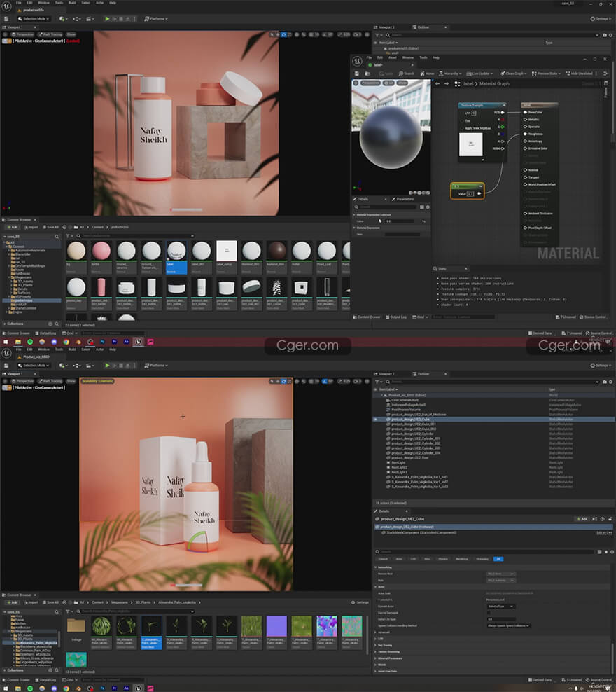The height and width of the screenshot is (692, 616).
Task: Open the Spawn Collision Handling Method dropdown
Action: pyautogui.click(x=509, y=625)
